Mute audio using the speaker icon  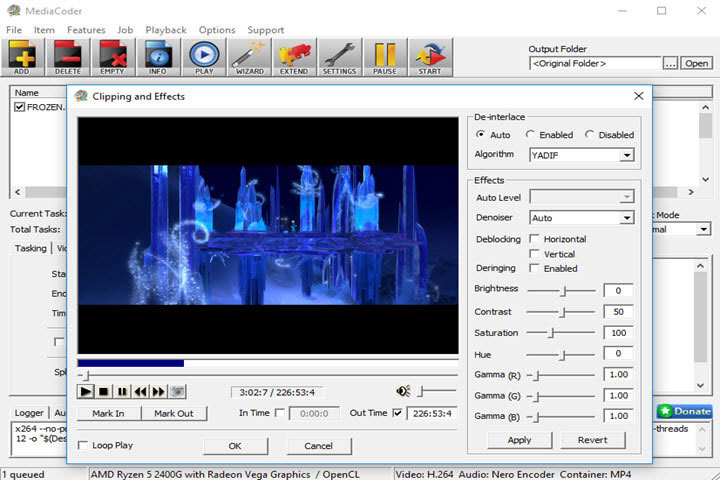pos(402,392)
